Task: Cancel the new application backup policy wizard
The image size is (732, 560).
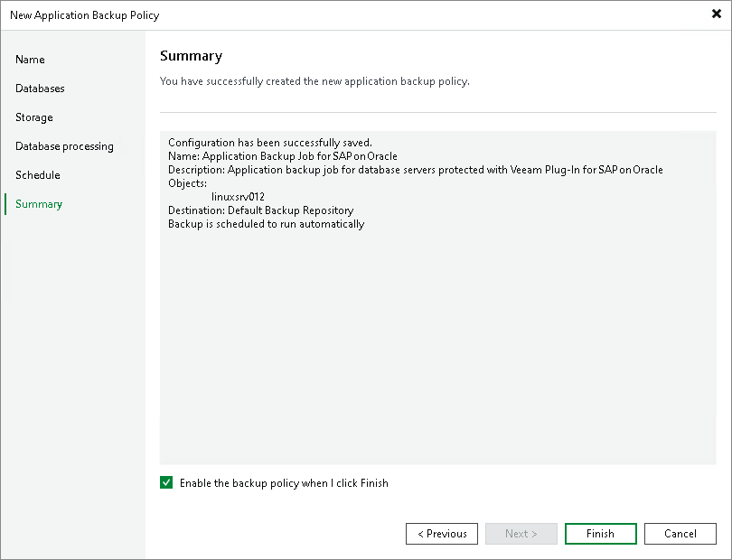Action: click(x=680, y=533)
